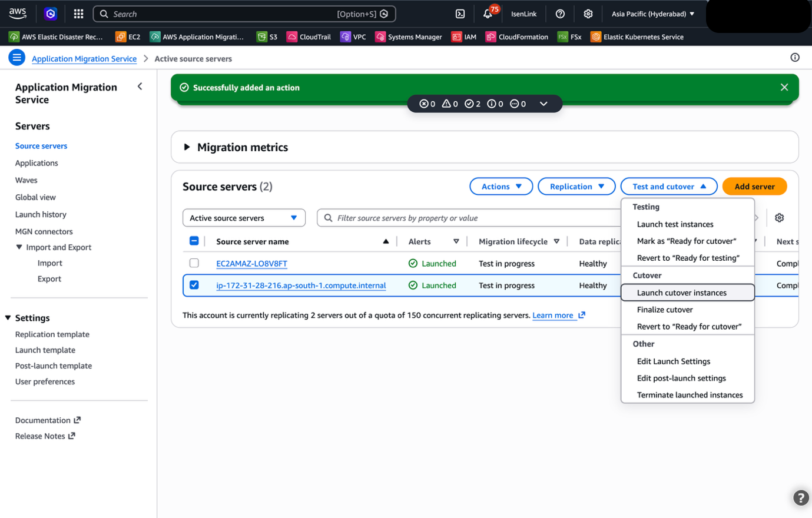Open the AWS Elastic Disaster Recovery shortcut
The image size is (812, 518).
(x=56, y=36)
